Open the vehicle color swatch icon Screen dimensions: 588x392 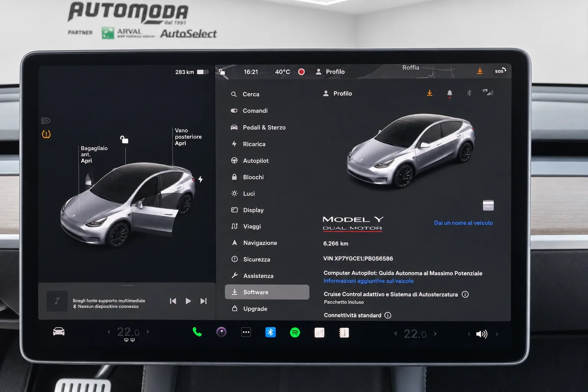click(x=488, y=205)
